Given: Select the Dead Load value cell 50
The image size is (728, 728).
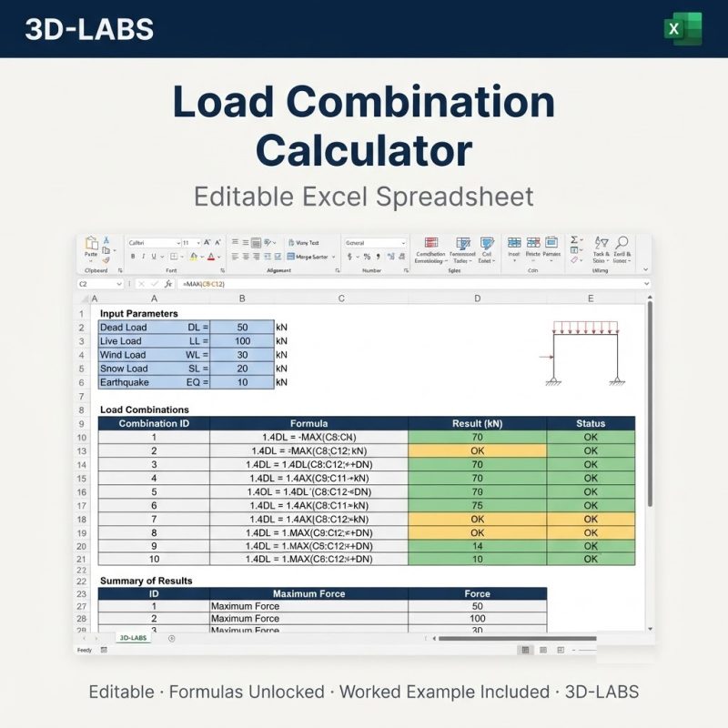Looking at the screenshot, I should pos(242,328).
